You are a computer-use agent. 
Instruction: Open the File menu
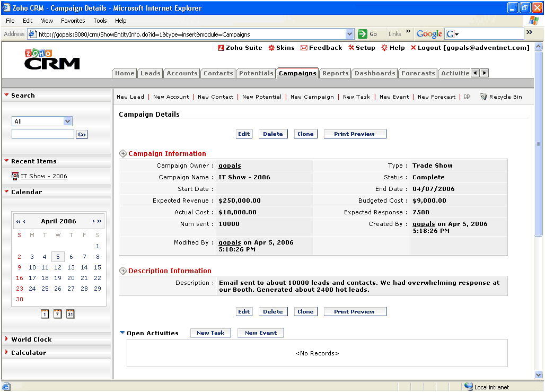point(10,21)
